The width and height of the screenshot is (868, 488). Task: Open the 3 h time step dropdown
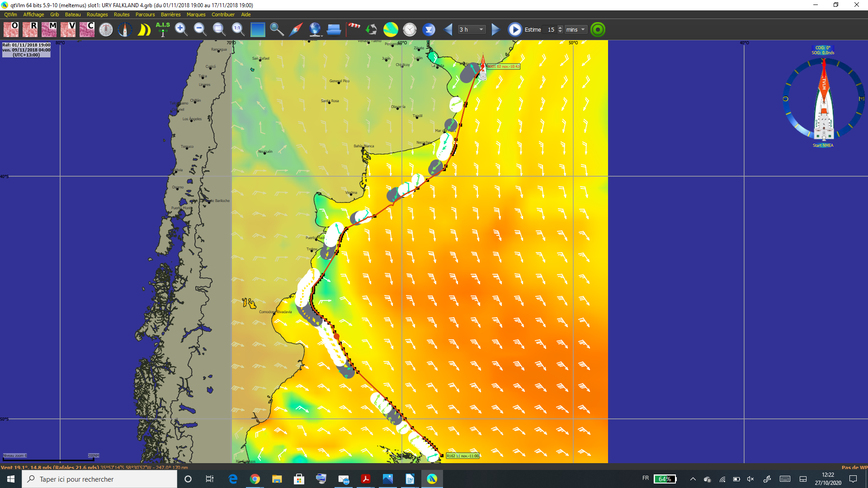pyautogui.click(x=472, y=29)
